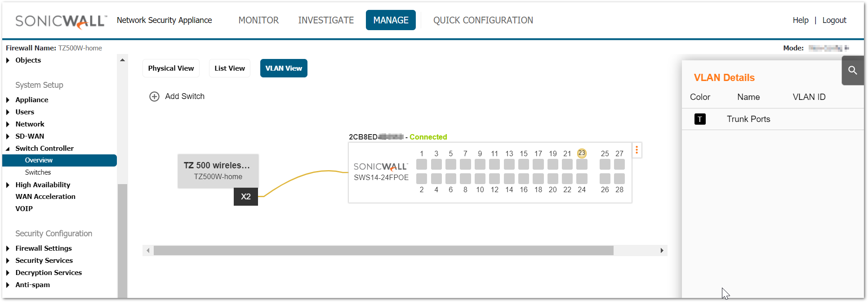
Task: Click the black Trunk Ports color swatch
Action: [700, 119]
